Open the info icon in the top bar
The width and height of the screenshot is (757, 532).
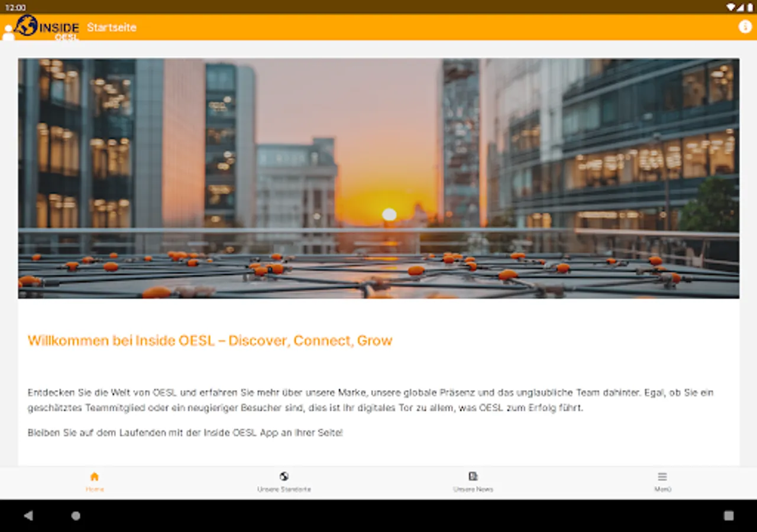[x=745, y=26]
